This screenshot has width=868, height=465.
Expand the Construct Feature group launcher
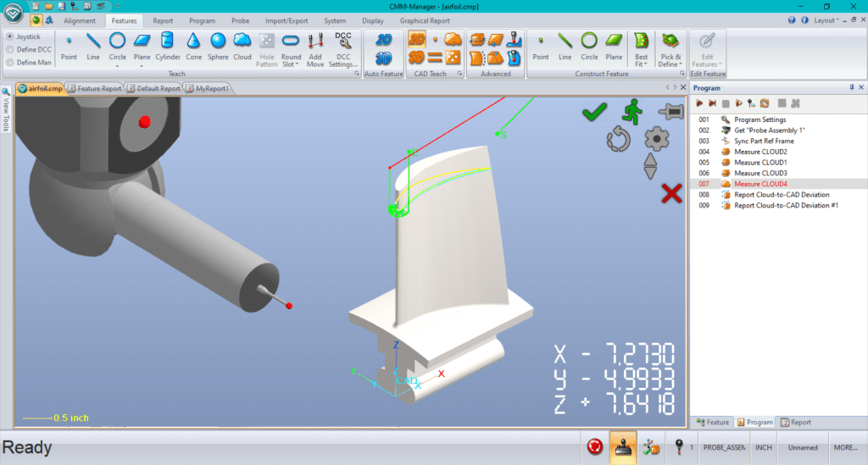pos(682,74)
